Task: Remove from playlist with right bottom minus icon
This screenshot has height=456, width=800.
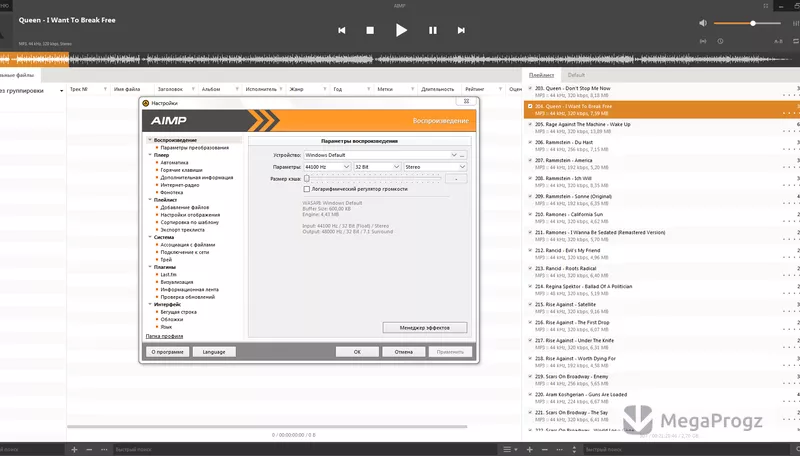Action: [544, 449]
